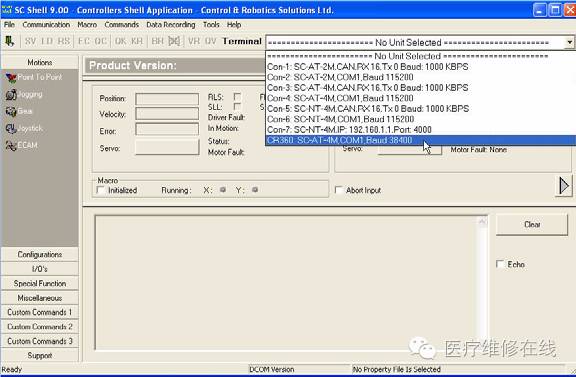Open the Macro menu
The width and height of the screenshot is (576, 377).
pos(87,25)
